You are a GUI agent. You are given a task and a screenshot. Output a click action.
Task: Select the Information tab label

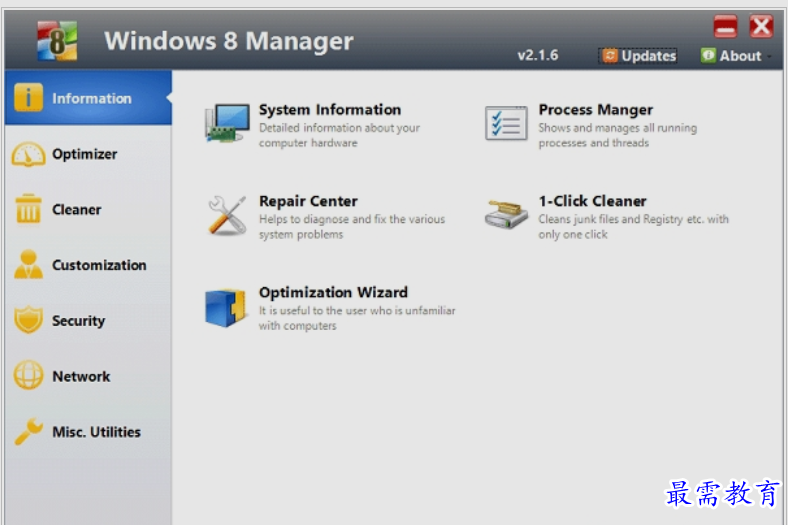91,98
